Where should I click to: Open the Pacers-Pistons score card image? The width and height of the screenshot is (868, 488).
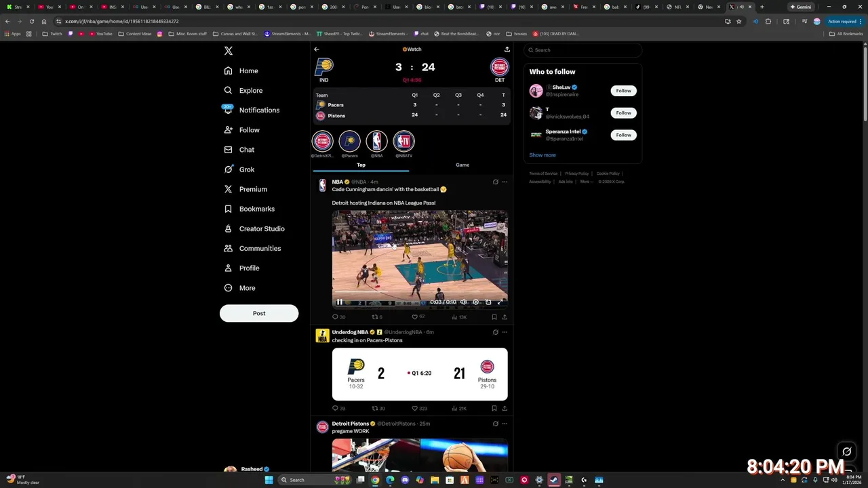[x=420, y=374]
